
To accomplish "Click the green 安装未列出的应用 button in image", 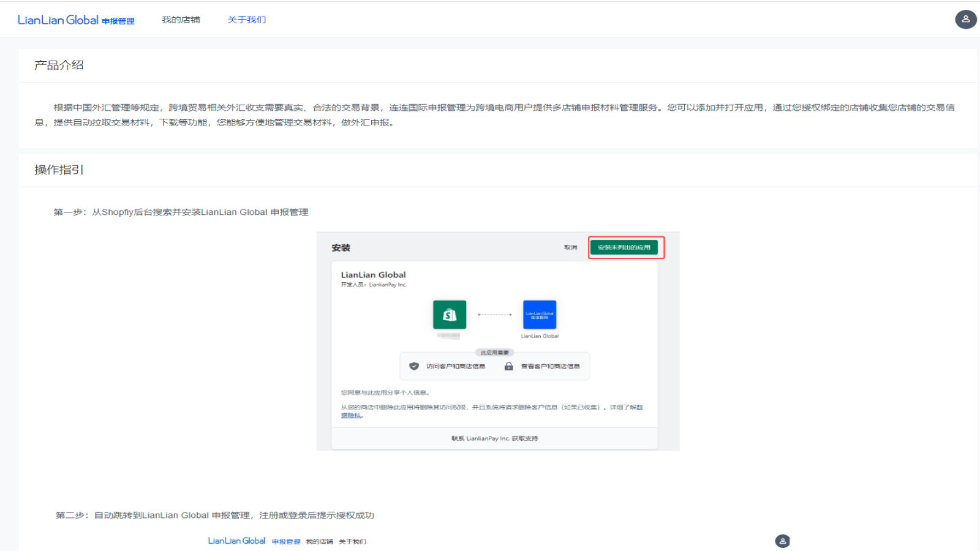I will click(x=624, y=247).
